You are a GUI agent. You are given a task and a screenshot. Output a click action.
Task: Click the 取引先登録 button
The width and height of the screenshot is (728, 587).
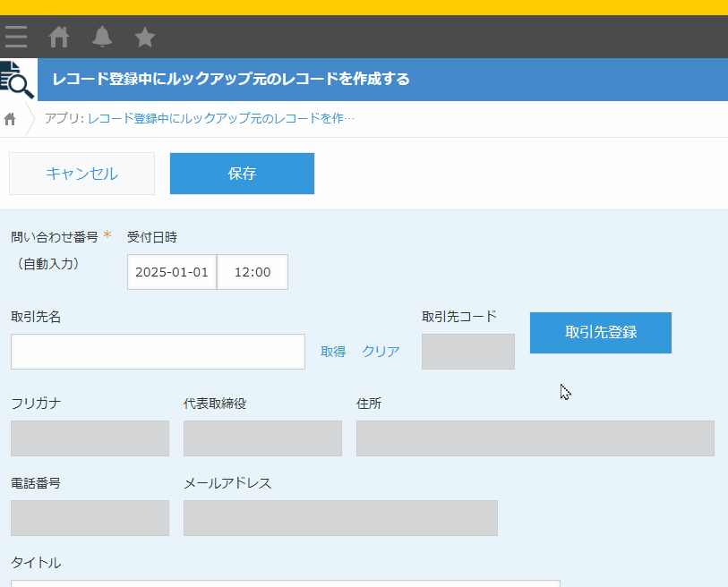click(601, 333)
